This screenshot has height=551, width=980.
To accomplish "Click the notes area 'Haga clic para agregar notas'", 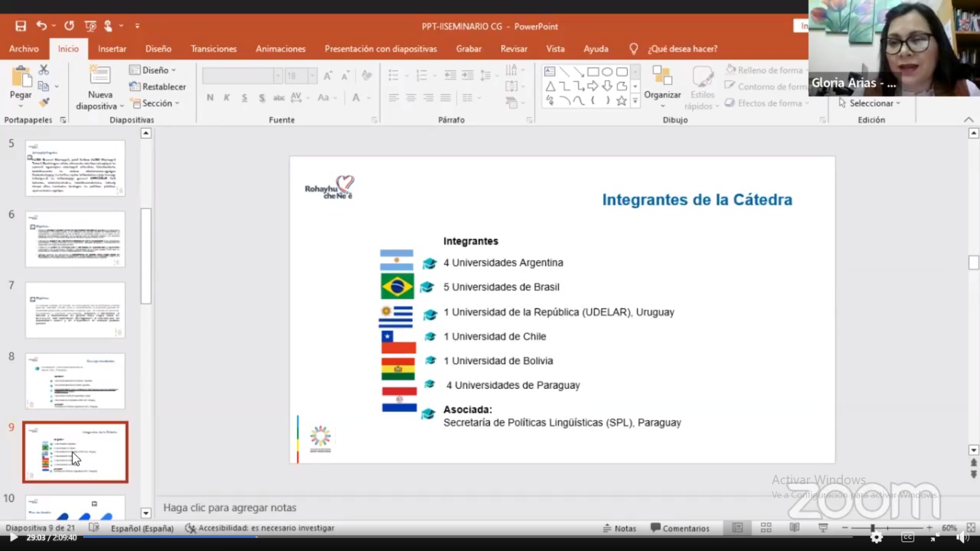I will (230, 508).
